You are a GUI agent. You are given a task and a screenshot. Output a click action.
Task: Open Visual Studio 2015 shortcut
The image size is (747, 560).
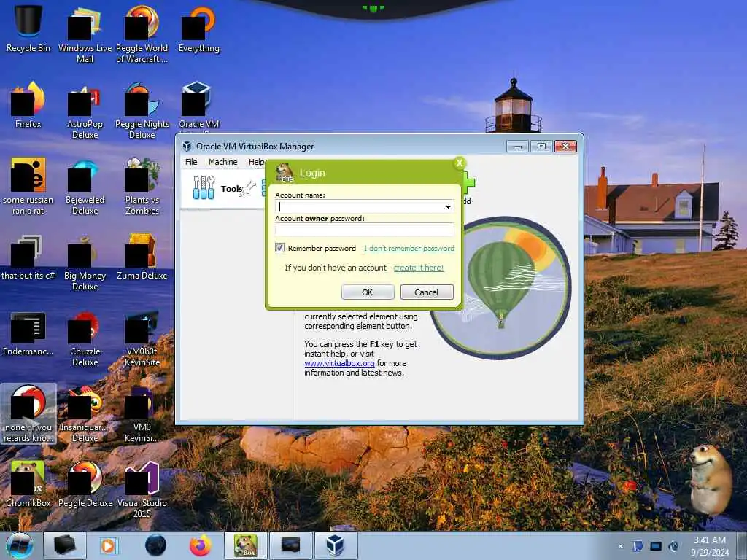pyautogui.click(x=142, y=489)
